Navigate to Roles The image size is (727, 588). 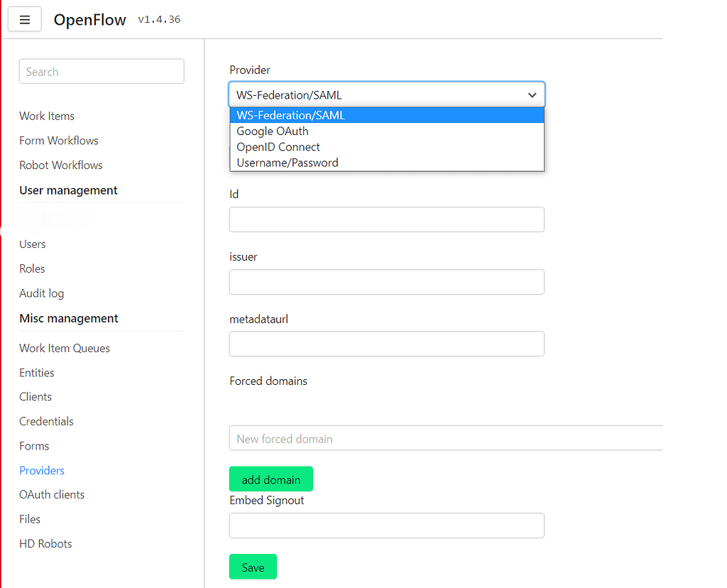click(x=32, y=268)
